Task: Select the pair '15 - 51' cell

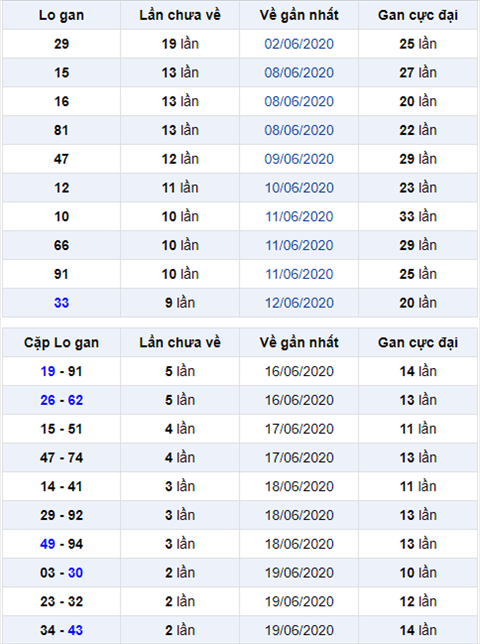Action: click(61, 429)
